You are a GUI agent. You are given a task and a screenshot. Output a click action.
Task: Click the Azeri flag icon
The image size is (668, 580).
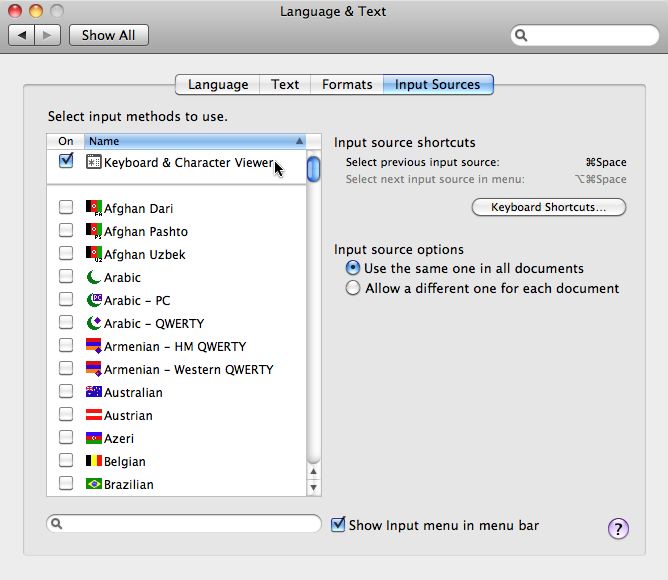(x=94, y=439)
